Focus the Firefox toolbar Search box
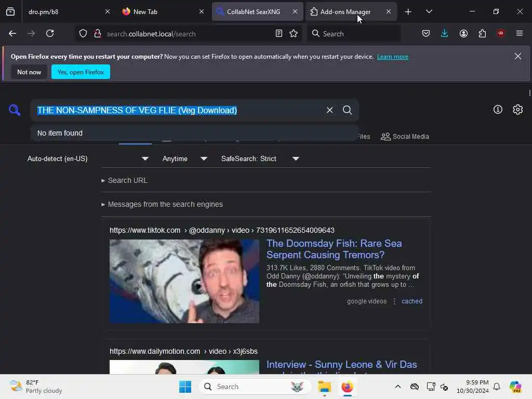 pos(354,34)
